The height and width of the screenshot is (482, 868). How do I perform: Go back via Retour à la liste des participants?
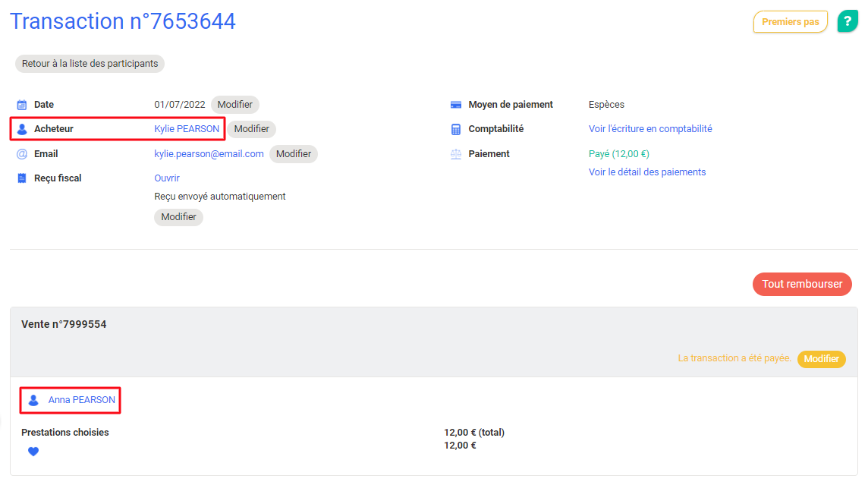[90, 64]
